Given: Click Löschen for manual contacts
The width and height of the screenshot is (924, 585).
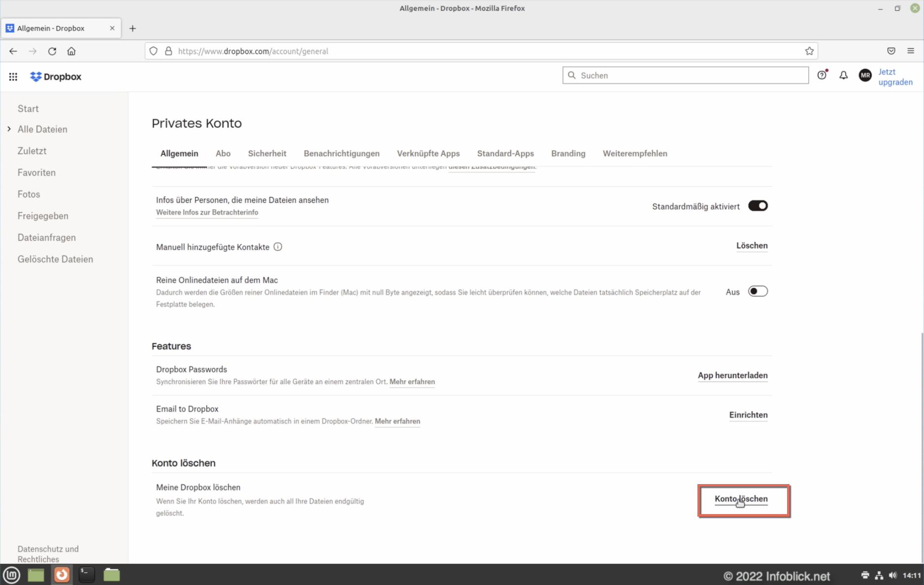Looking at the screenshot, I should [752, 246].
